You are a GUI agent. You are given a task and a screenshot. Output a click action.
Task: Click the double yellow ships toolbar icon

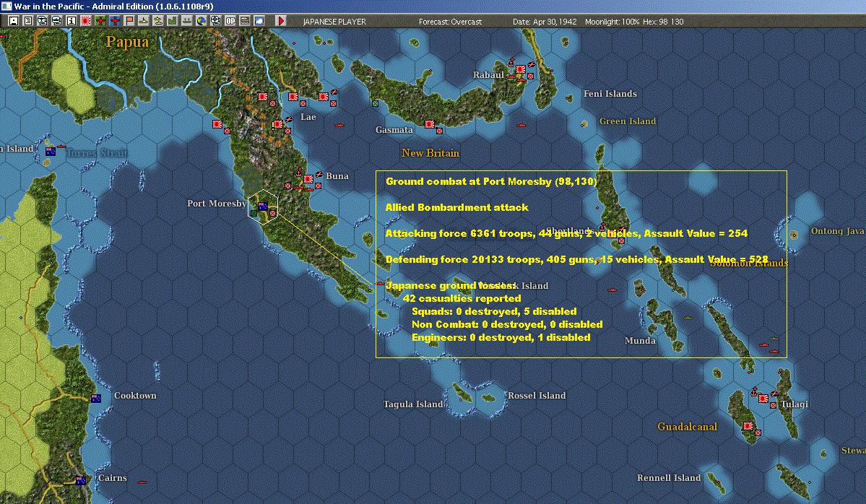pos(157,21)
